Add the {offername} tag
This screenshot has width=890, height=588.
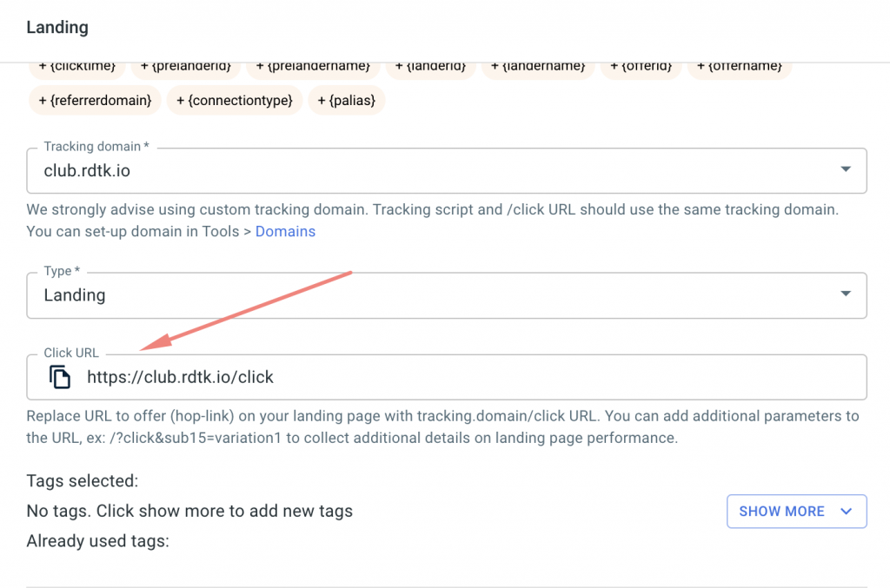tap(739, 65)
